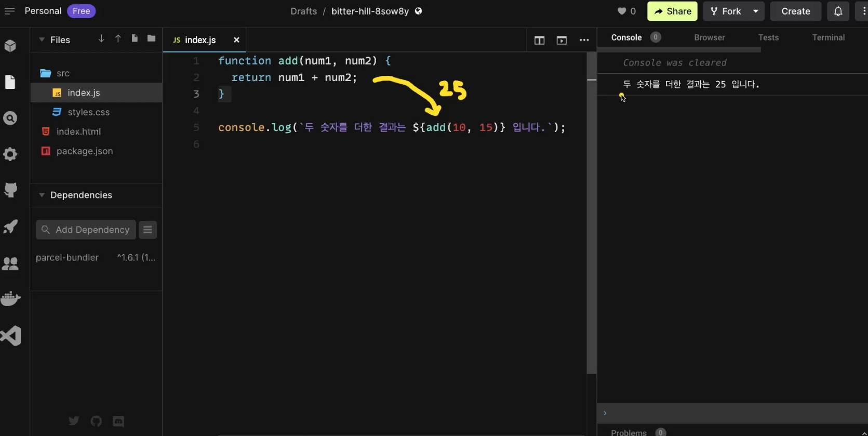Open the Sandbox Info cube icon

coord(10,46)
